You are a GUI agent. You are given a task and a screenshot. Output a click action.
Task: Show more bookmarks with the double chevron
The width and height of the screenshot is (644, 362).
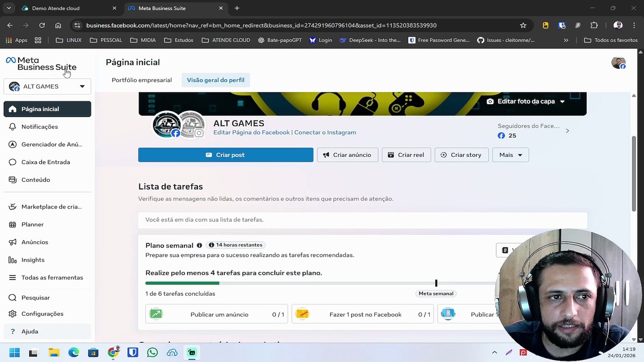[566, 40]
